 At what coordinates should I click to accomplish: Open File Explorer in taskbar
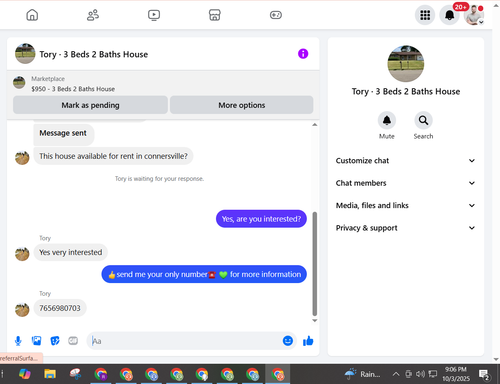coord(50,374)
